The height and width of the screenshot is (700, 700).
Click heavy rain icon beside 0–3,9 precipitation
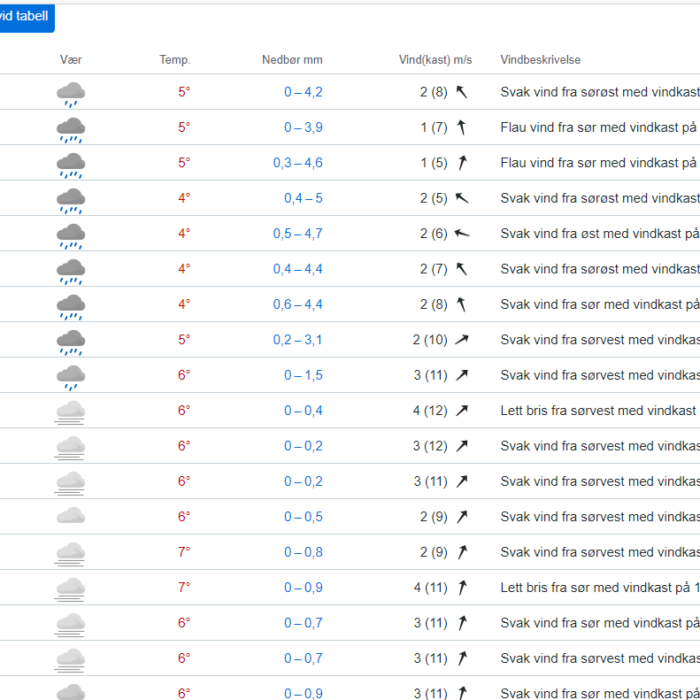point(71,130)
